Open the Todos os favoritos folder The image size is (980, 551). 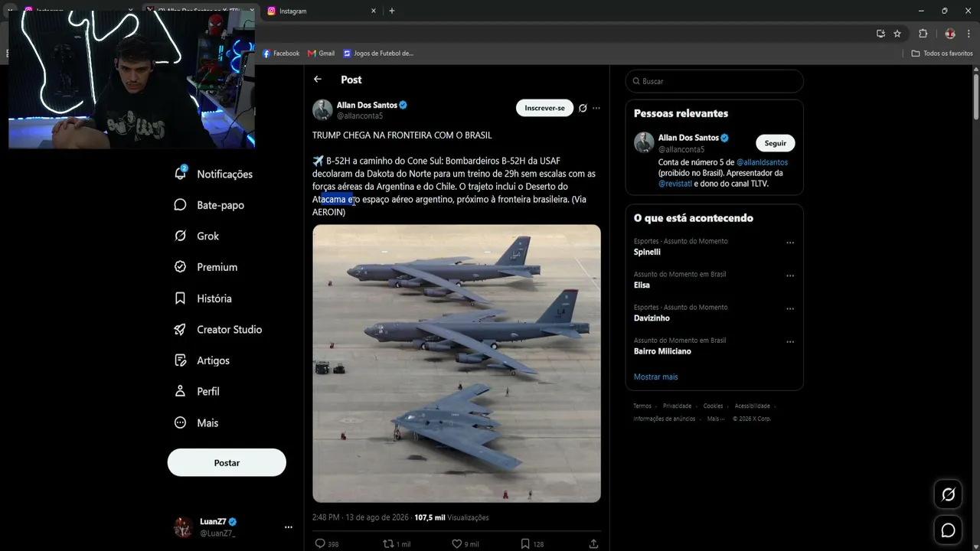[942, 54]
